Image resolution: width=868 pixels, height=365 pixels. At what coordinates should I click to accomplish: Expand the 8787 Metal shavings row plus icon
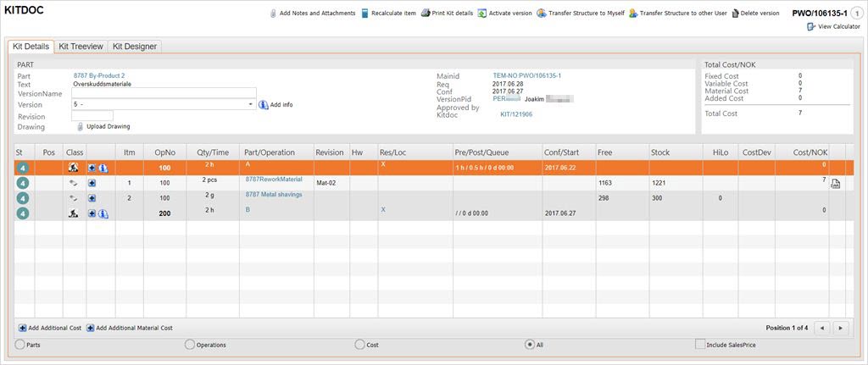pyautogui.click(x=92, y=198)
